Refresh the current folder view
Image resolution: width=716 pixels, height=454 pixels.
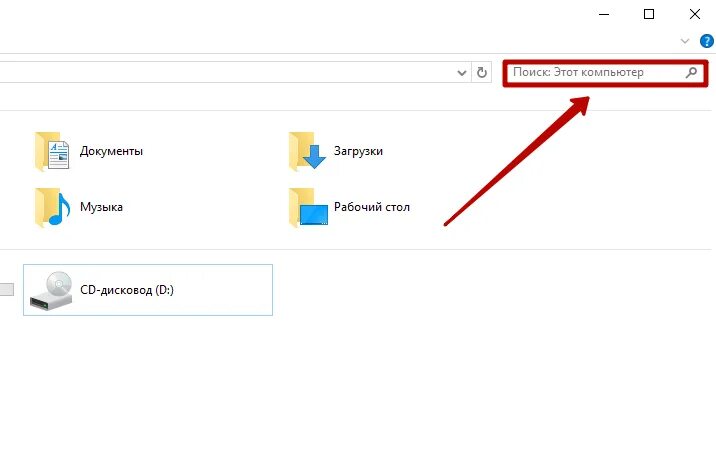coord(481,72)
